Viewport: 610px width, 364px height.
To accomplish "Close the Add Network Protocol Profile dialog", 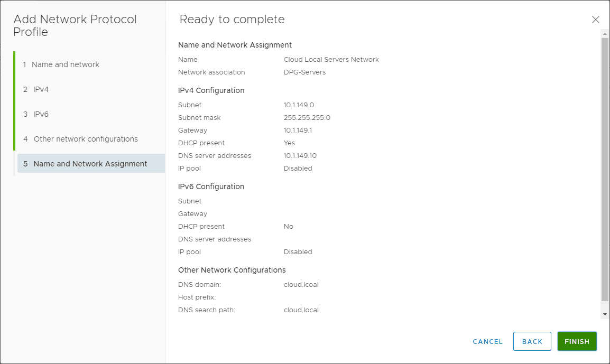I will tap(596, 20).
